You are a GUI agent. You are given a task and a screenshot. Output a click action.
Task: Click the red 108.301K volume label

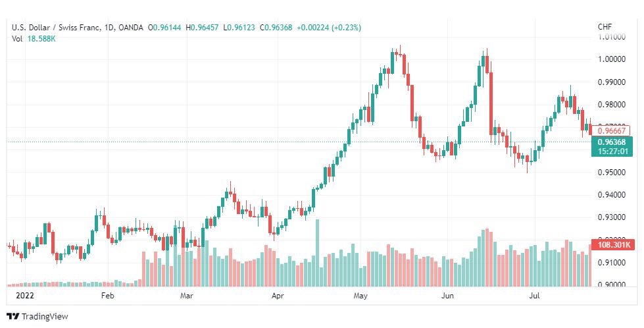pos(614,245)
